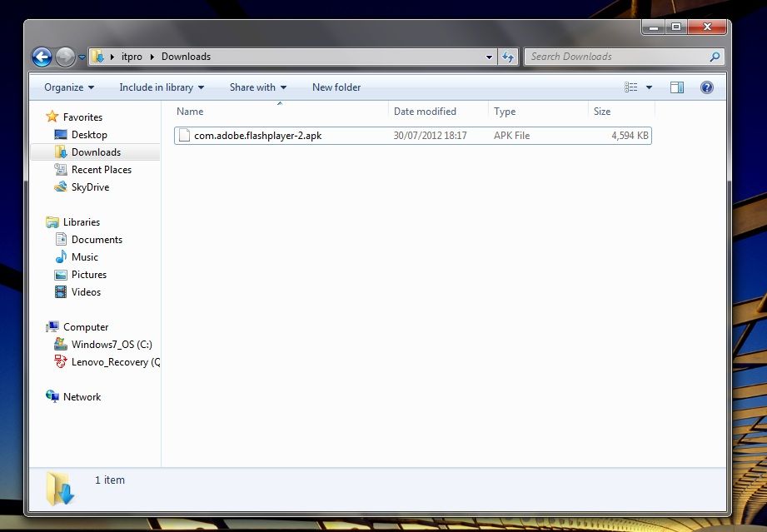Click the Network icon
Viewport: 767px width, 532px height.
[x=52, y=396]
